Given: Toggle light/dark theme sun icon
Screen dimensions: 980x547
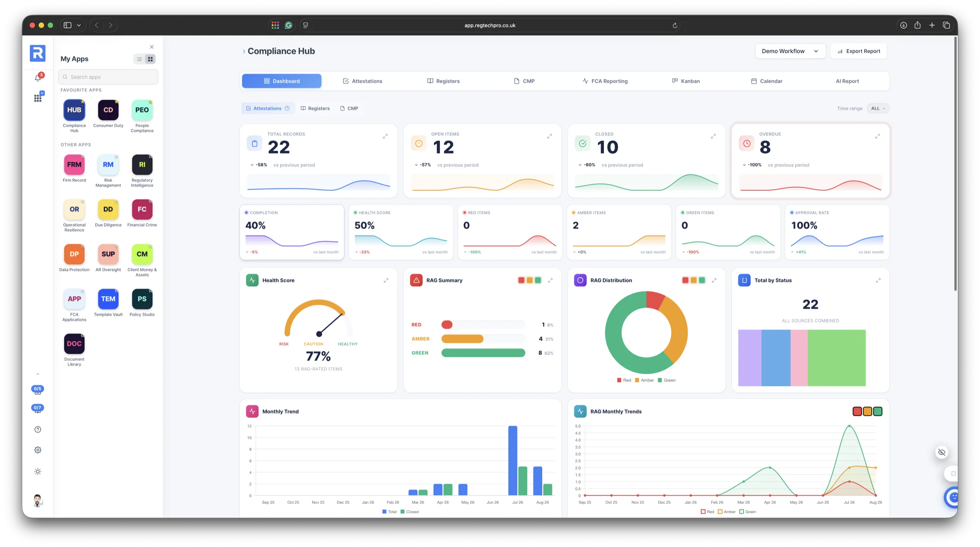Looking at the screenshot, I should tap(38, 471).
